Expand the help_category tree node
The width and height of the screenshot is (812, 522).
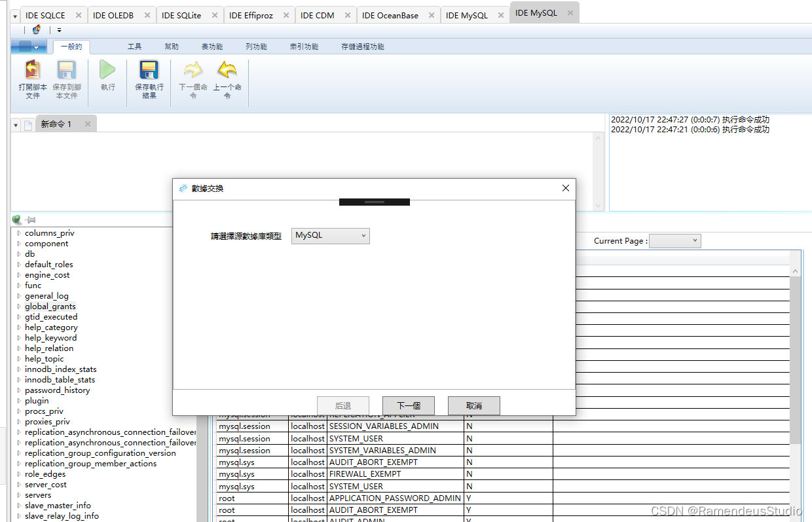[x=19, y=327]
